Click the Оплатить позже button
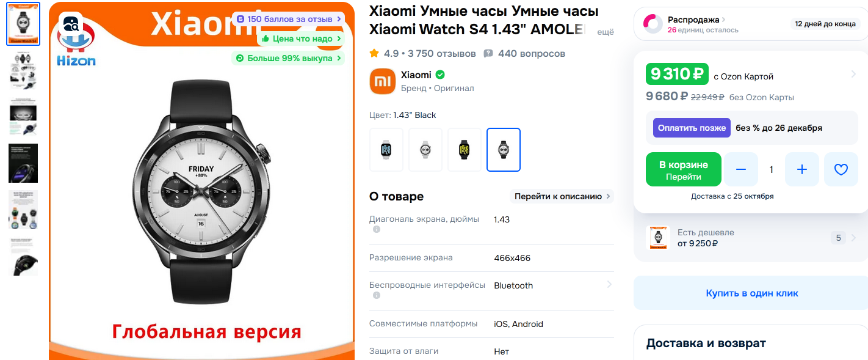The image size is (868, 360). (692, 128)
